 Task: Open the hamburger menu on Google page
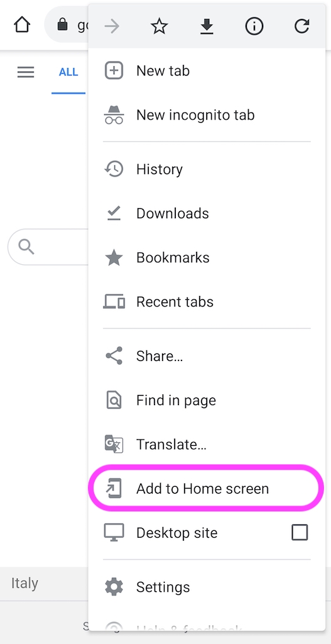[x=25, y=72]
